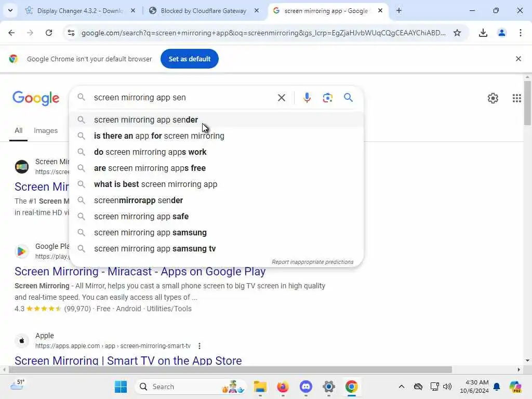Screen dimensions: 532x399
Task: Reload the current page
Action: (x=49, y=33)
